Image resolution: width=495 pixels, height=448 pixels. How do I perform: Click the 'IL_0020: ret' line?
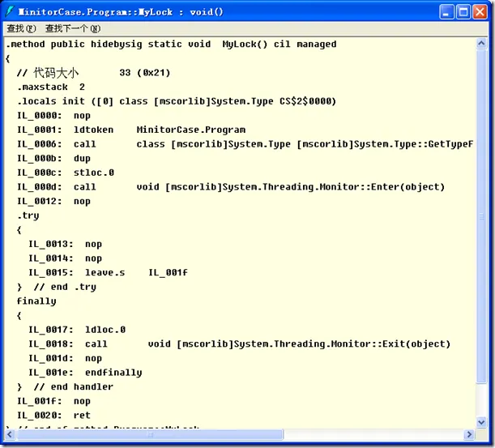[53, 415]
